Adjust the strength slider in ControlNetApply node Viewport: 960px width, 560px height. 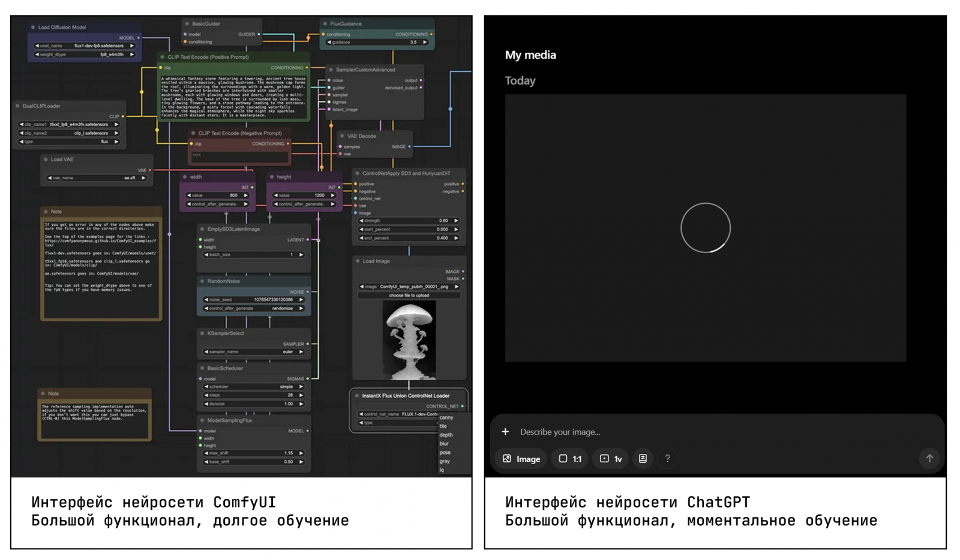click(x=408, y=221)
